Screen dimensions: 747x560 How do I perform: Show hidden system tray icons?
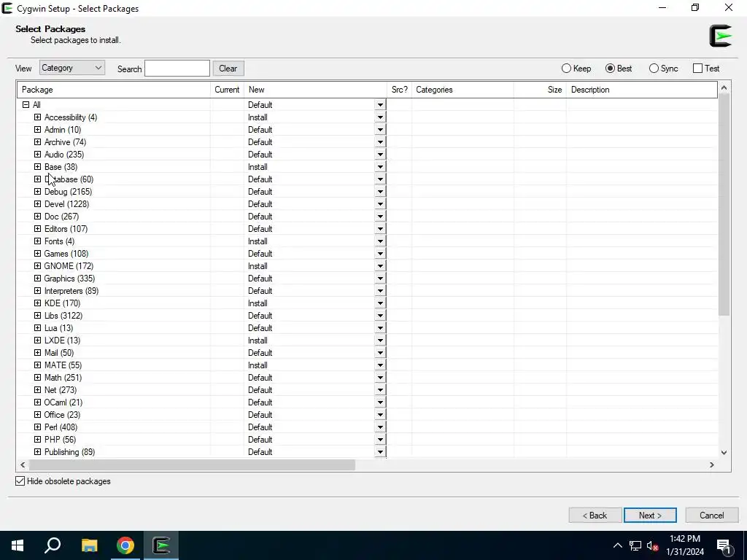point(617,545)
